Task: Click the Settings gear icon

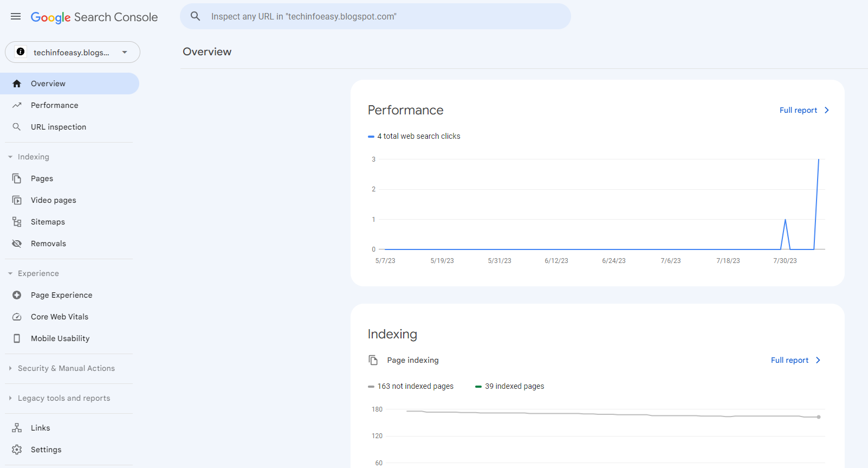Action: click(17, 450)
